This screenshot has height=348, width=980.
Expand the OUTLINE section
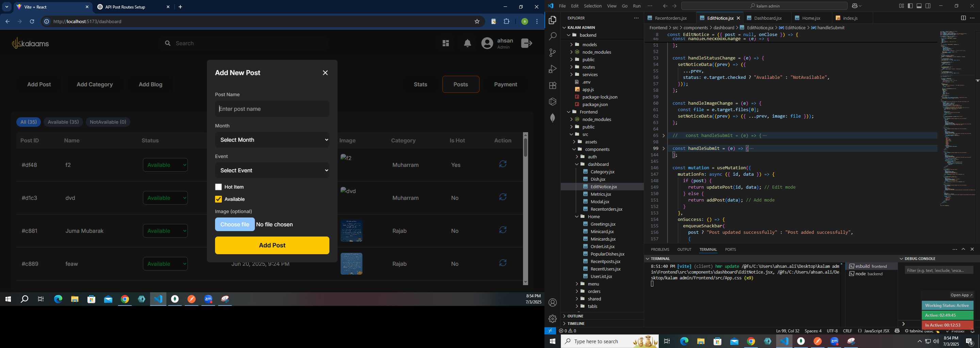click(x=575, y=316)
